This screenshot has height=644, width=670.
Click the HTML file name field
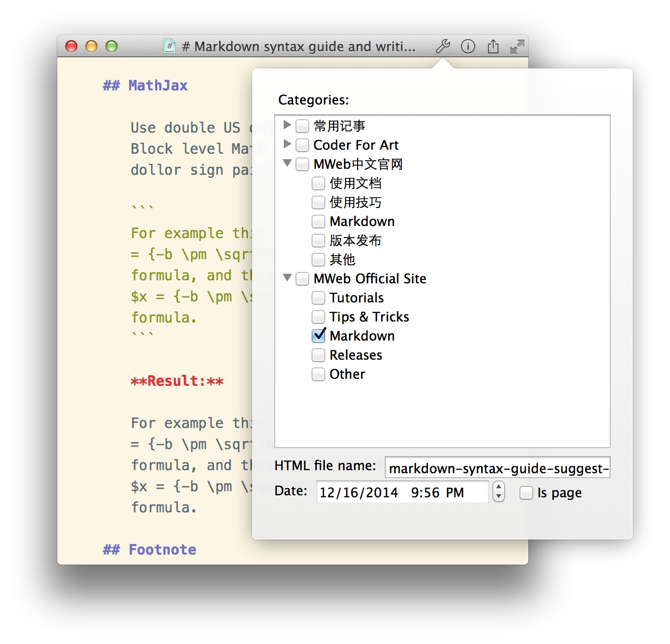tap(497, 468)
